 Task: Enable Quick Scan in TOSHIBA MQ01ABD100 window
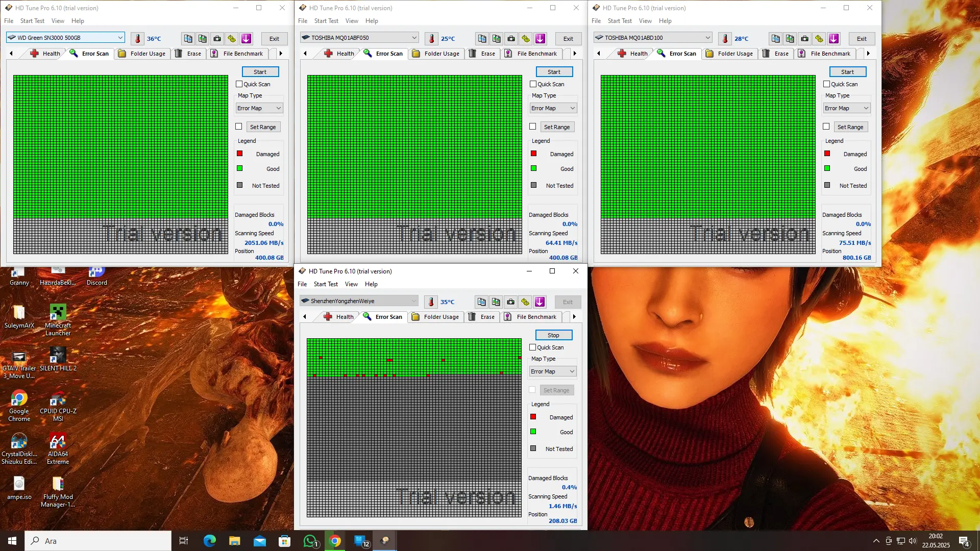pyautogui.click(x=827, y=84)
